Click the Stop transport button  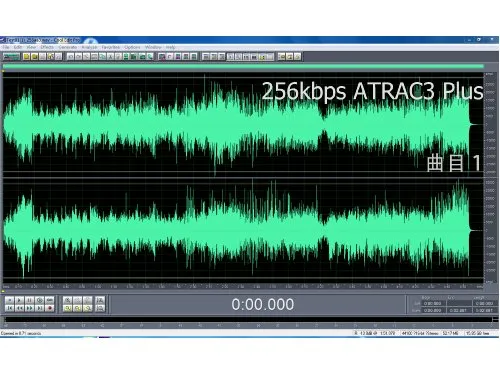[9, 300]
